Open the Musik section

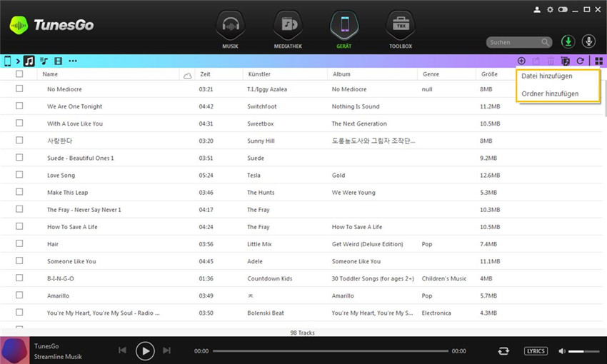pos(231,30)
